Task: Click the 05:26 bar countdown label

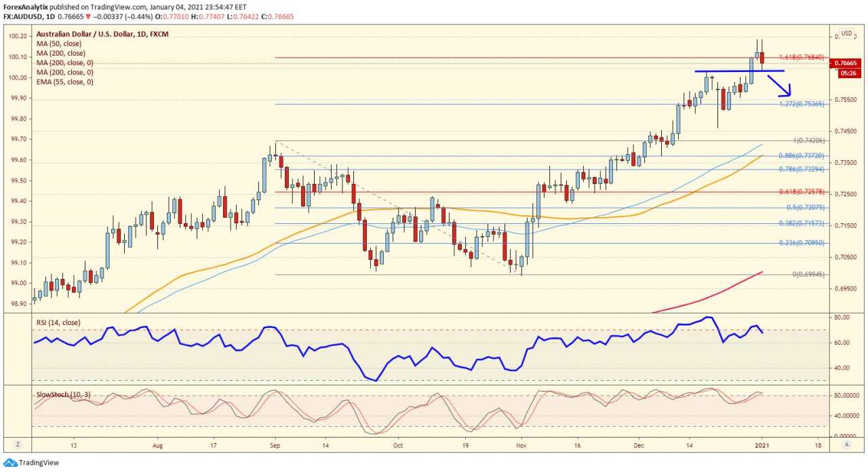Action: 846,72
